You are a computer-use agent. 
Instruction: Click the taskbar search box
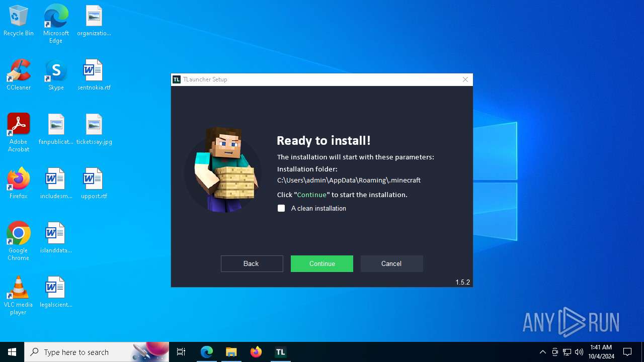tap(97, 352)
